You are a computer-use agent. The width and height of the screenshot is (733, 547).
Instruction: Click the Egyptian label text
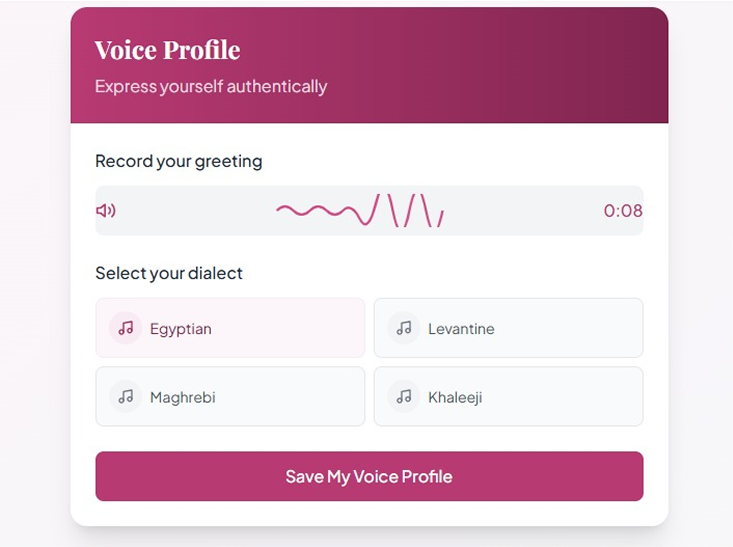pos(180,329)
